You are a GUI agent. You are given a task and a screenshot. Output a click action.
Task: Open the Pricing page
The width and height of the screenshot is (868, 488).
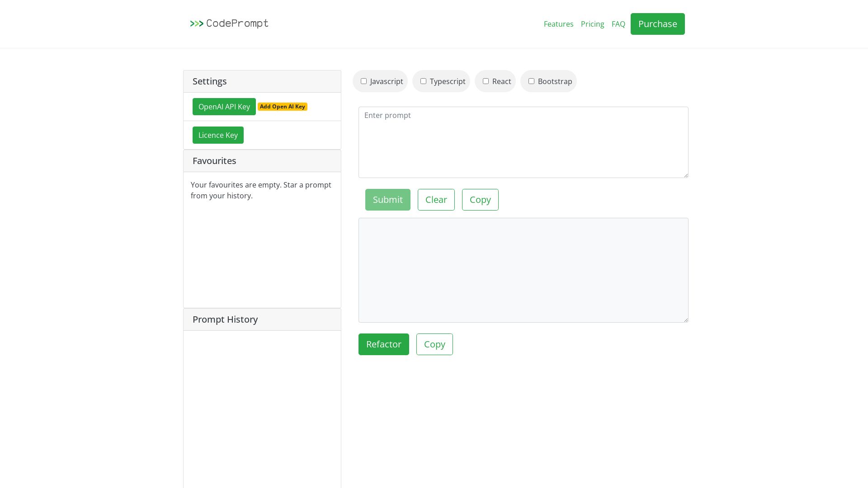coord(592,24)
